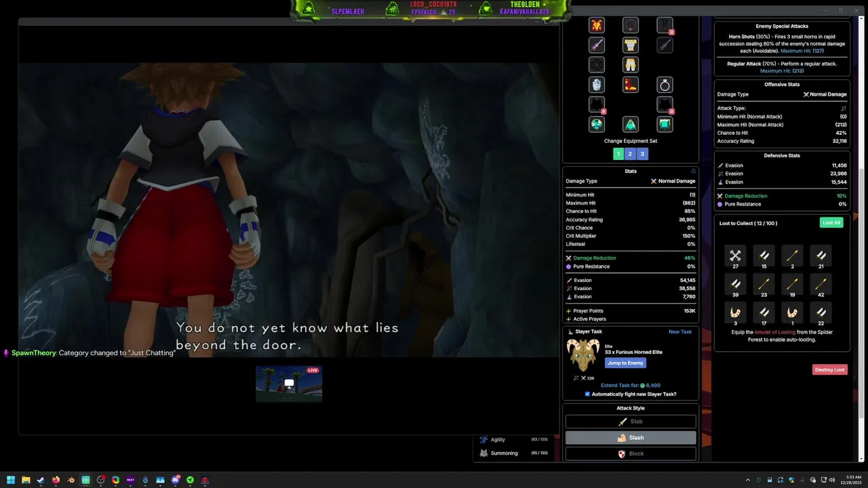Collect the arrow loot numbered 42
This screenshot has width=868, height=488.
click(x=821, y=284)
